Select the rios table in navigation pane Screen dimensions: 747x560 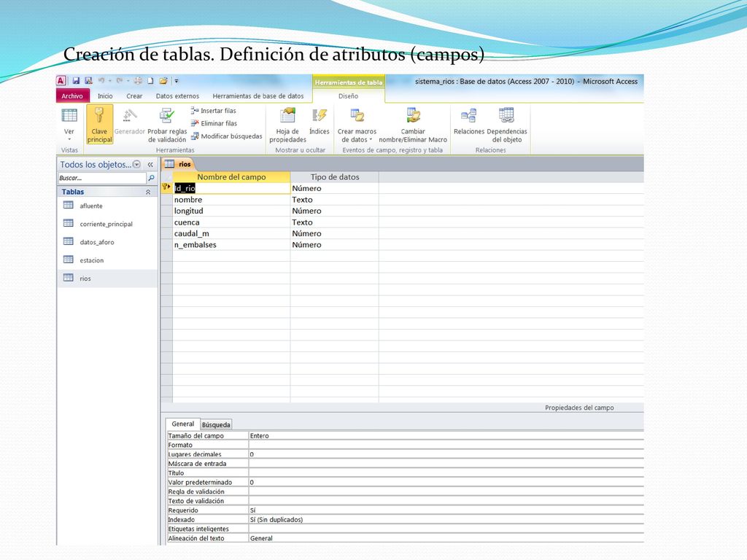[x=108, y=278]
